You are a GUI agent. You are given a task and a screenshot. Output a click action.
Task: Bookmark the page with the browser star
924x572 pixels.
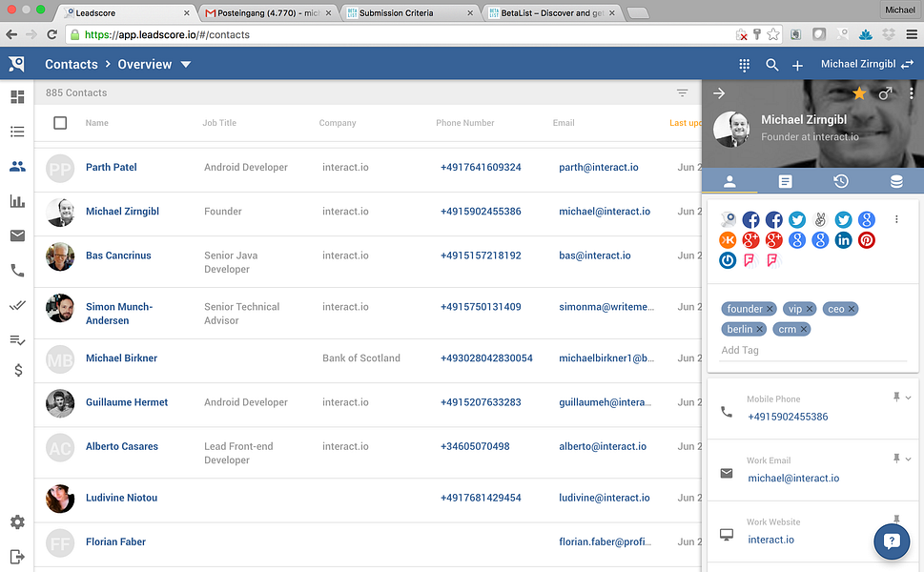(773, 34)
